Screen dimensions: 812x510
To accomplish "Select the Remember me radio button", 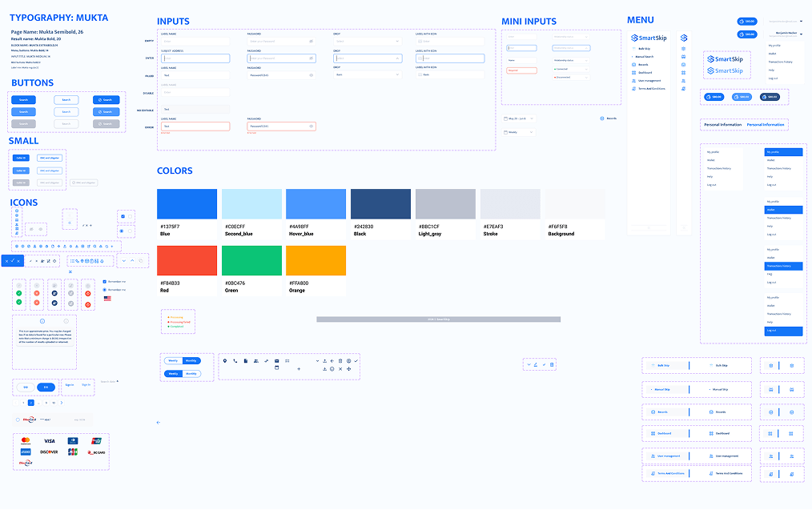I will [x=104, y=290].
